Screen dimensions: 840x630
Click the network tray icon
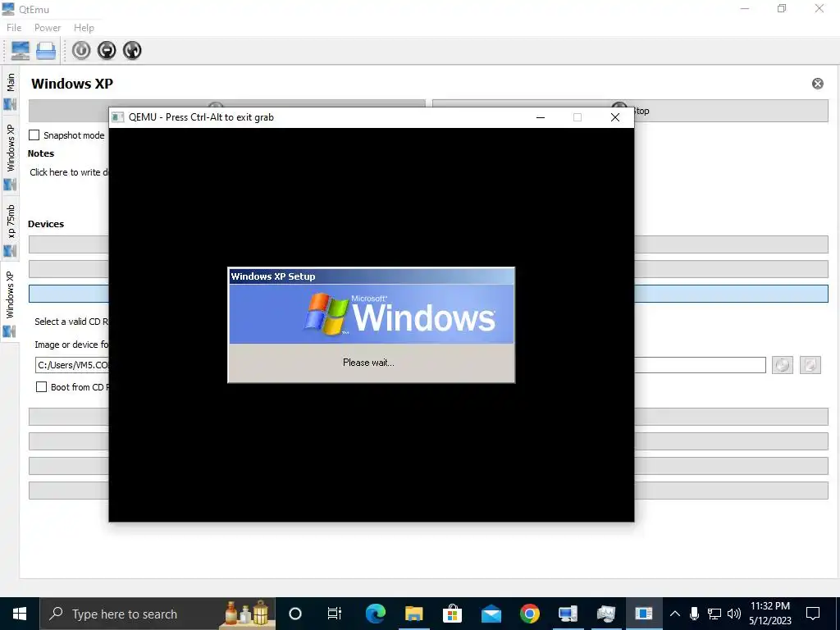(714, 614)
